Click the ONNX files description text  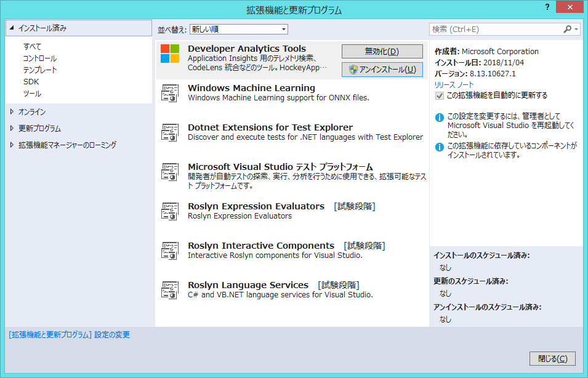click(x=278, y=98)
